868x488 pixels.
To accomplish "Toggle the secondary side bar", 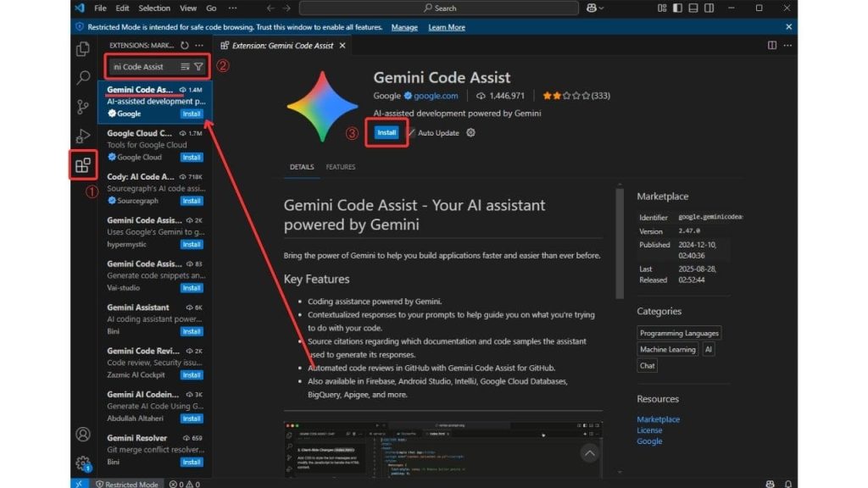I will 709,8.
